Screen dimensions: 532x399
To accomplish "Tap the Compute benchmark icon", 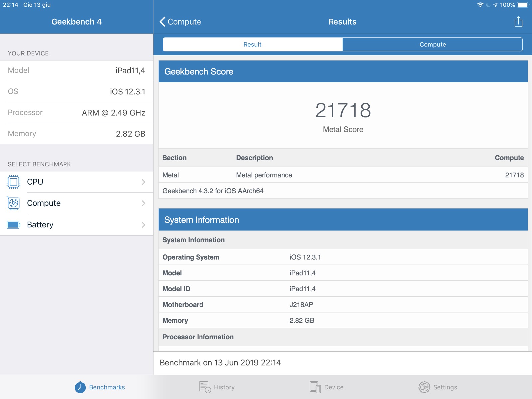I will click(x=13, y=203).
